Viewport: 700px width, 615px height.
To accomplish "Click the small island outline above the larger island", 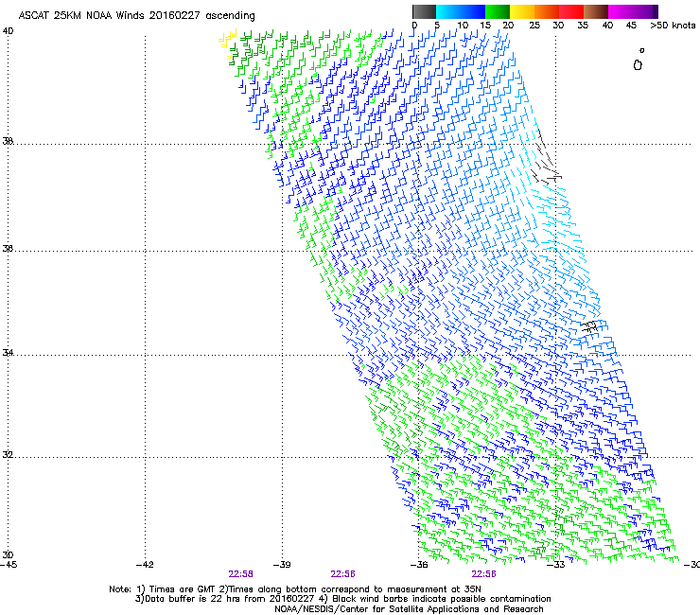I will pyautogui.click(x=642, y=50).
